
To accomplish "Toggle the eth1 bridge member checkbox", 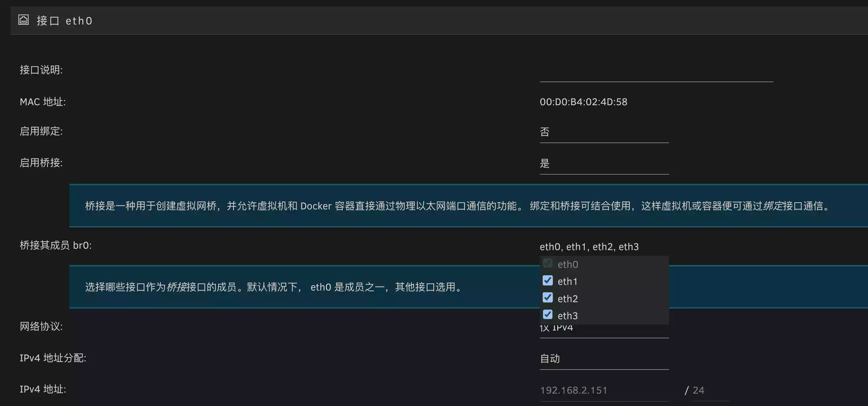I will (547, 281).
